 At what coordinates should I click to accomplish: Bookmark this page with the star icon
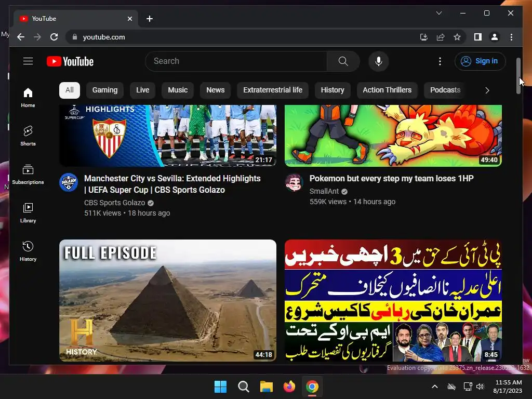point(457,37)
